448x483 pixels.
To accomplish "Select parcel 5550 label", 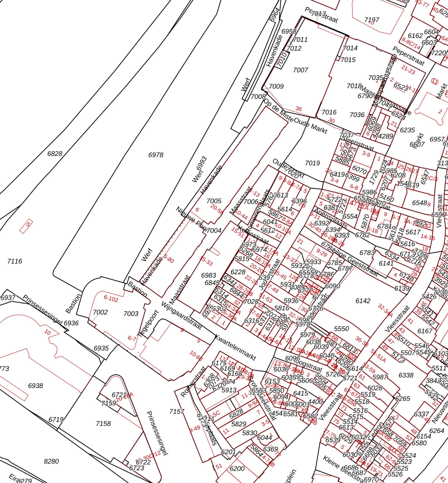I will (341, 329).
